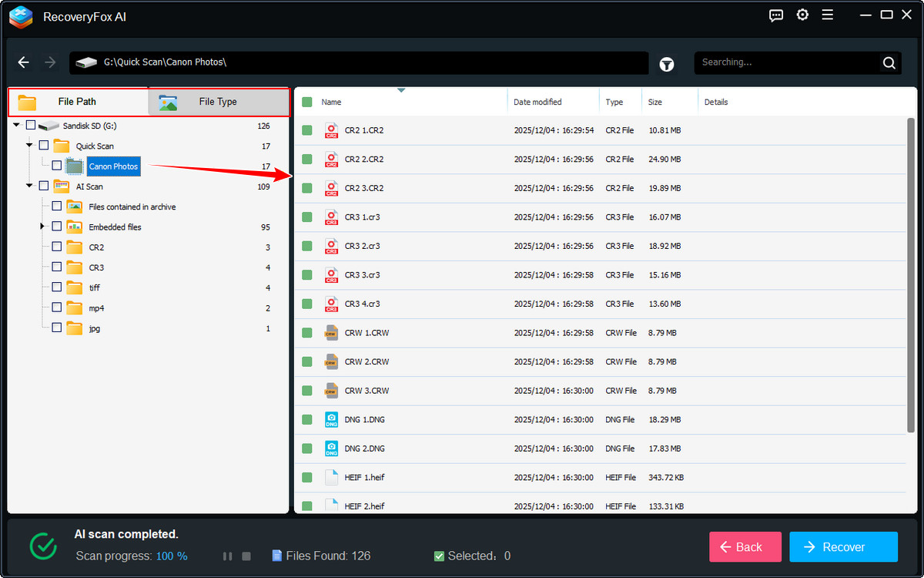
Task: Switch to the File Type tab
Action: 218,102
